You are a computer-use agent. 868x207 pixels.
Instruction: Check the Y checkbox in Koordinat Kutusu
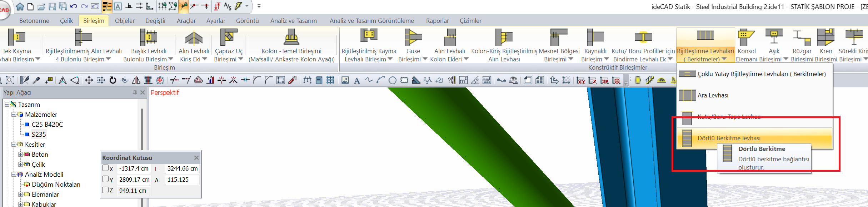click(105, 179)
